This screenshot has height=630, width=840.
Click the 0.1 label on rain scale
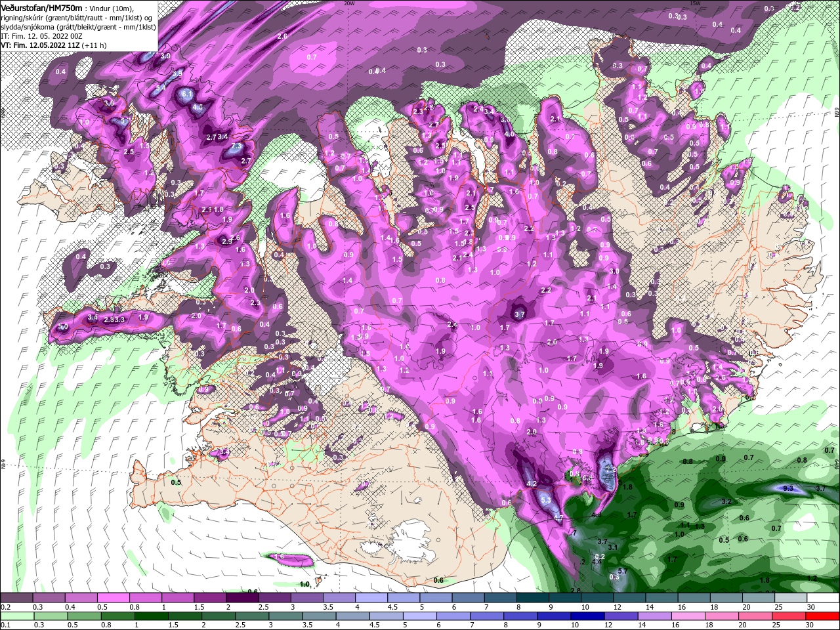(5, 625)
